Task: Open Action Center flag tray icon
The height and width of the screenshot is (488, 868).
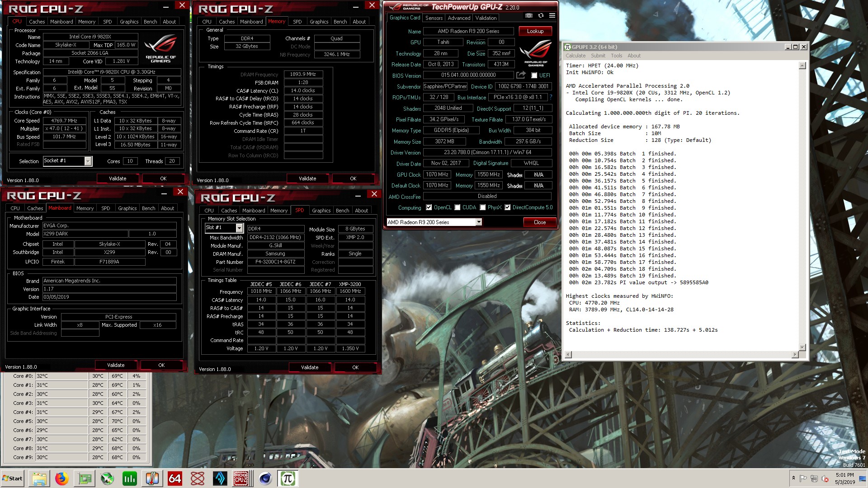Action: (x=803, y=478)
